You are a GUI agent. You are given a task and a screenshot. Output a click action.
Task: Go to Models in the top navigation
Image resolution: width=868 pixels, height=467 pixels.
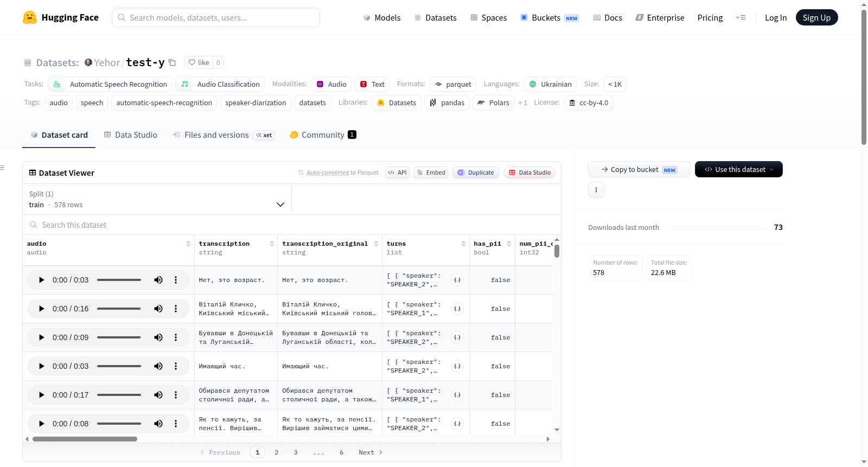coord(382,17)
